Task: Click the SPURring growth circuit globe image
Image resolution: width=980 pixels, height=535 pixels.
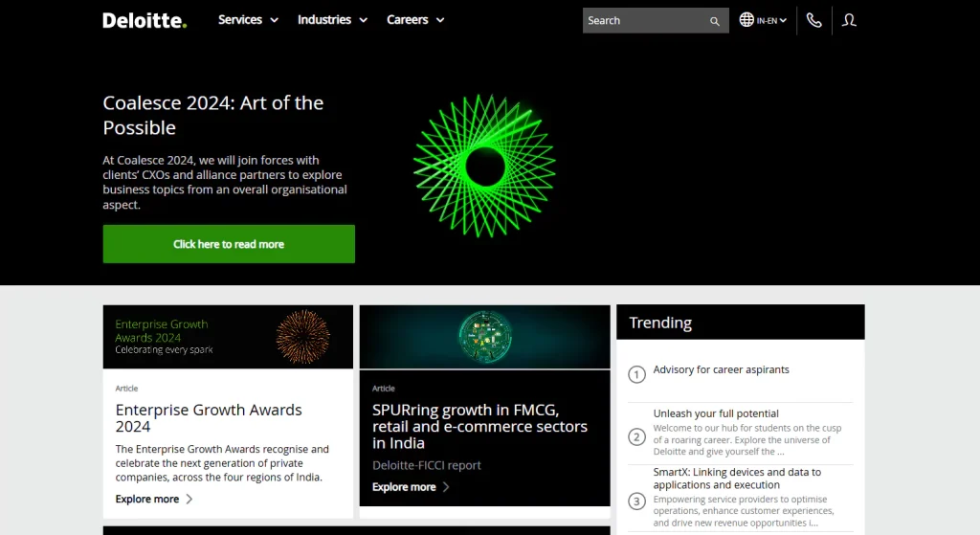Action: point(485,337)
